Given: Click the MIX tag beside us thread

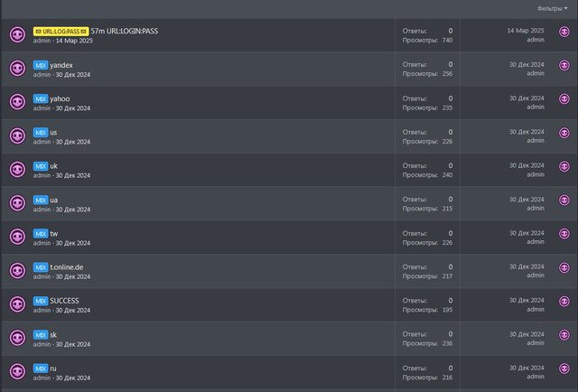Looking at the screenshot, I should point(41,133).
